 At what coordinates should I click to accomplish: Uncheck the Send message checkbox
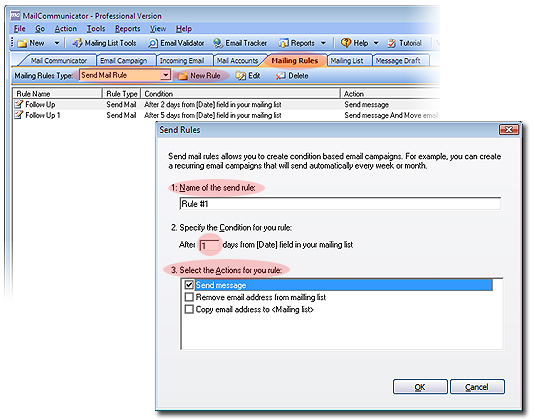point(189,285)
